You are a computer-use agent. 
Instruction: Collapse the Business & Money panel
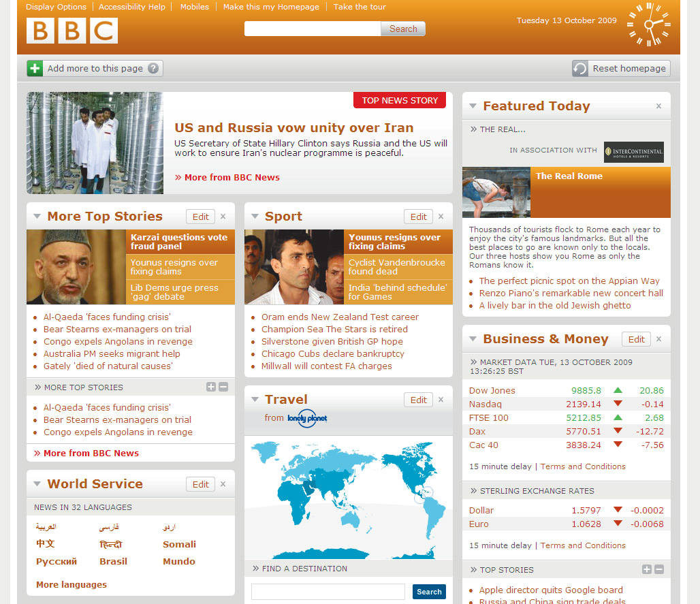coord(473,339)
